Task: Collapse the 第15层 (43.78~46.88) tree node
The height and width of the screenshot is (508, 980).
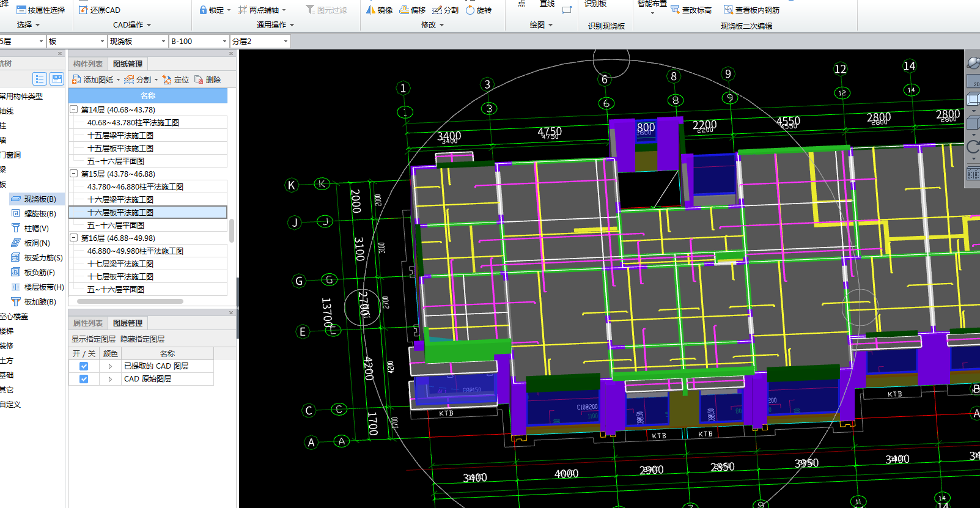Action: (74, 174)
